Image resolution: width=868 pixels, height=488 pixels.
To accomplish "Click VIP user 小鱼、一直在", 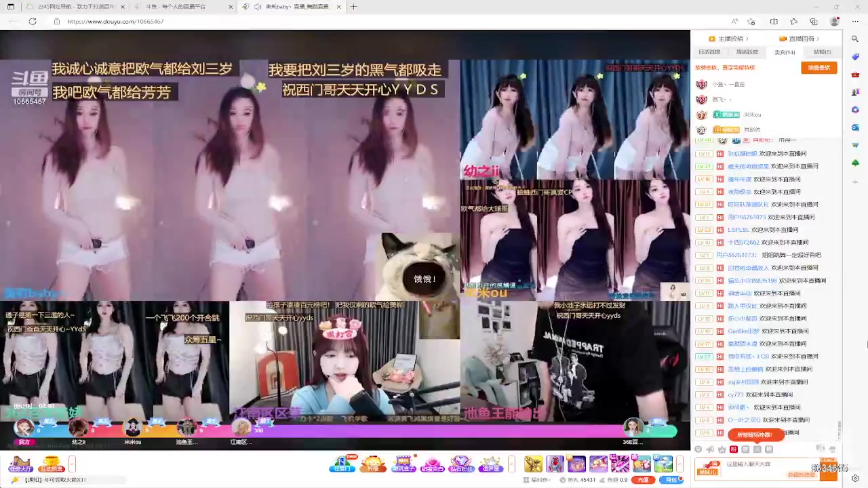I will click(728, 85).
